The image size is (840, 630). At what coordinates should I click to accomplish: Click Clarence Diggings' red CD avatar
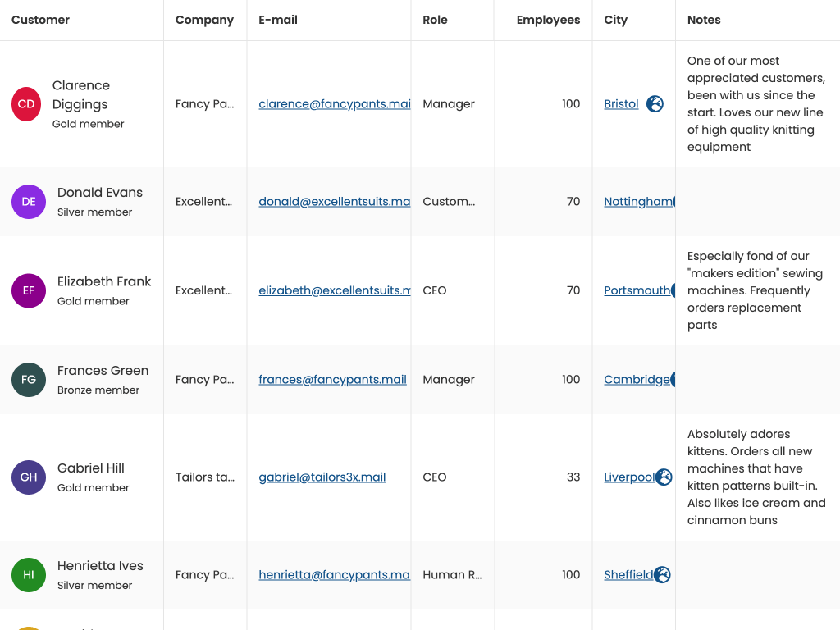tap(26, 104)
